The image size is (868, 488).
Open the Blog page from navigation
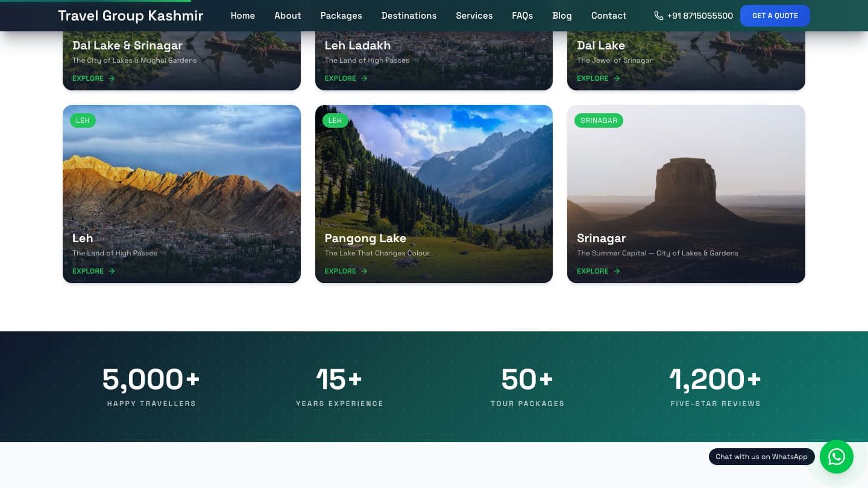pyautogui.click(x=562, y=16)
